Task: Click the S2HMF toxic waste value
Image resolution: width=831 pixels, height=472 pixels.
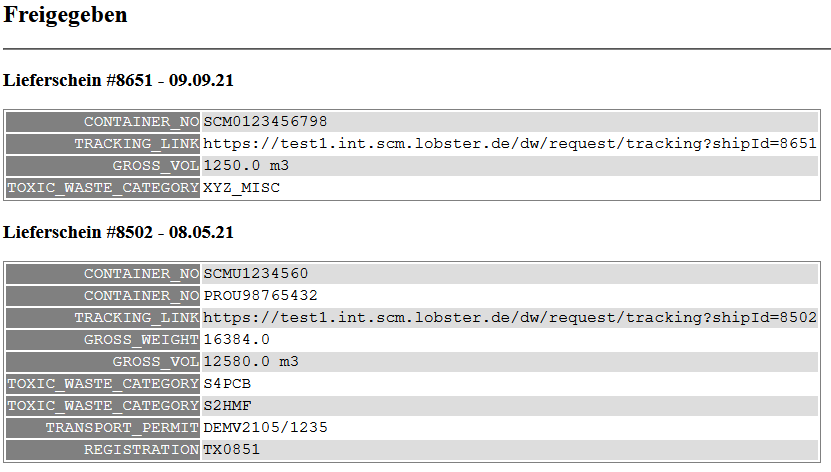Action: tap(229, 406)
